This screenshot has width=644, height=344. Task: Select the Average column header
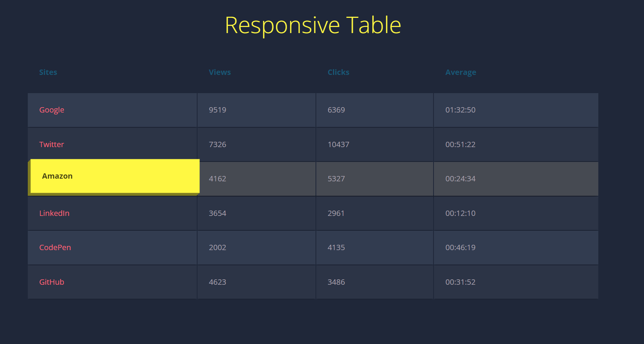coord(461,72)
